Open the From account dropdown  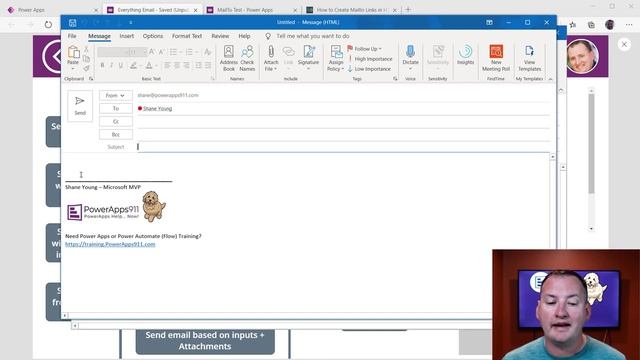(116, 96)
